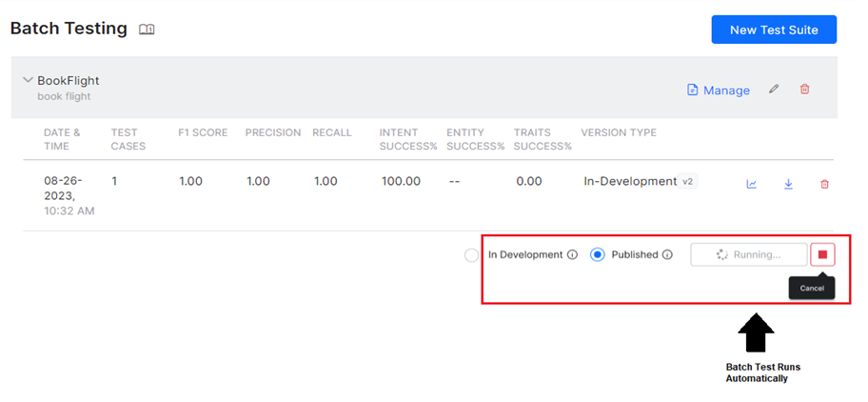Edit BookFlight suite with pencil icon
Screen dimensions: 868x402
[774, 89]
